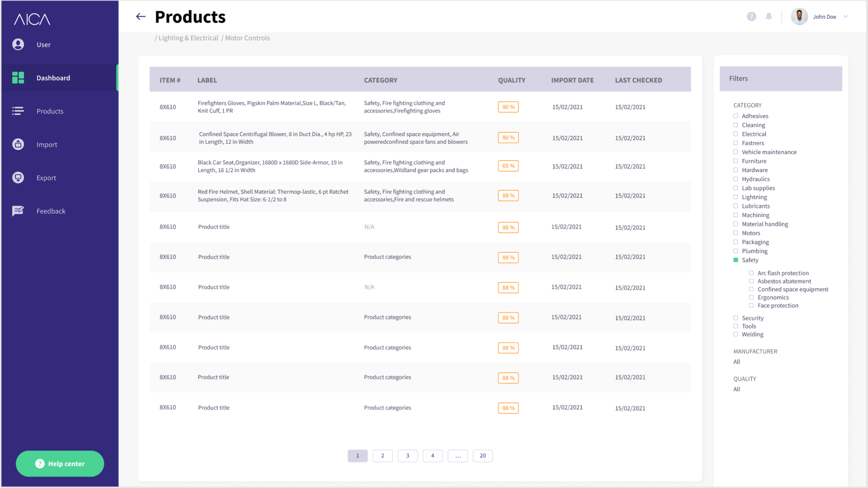Image resolution: width=868 pixels, height=488 pixels.
Task: Click the 65 % quality badge
Action: 508,166
